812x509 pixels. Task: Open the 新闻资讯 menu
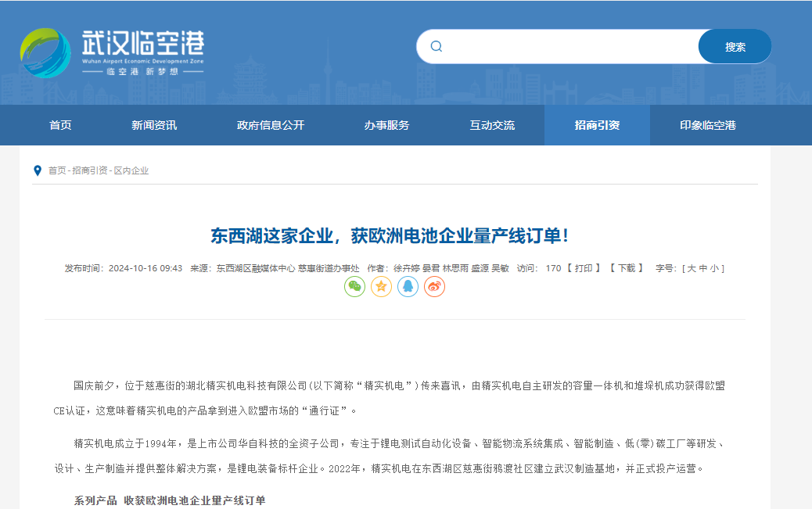click(x=154, y=125)
